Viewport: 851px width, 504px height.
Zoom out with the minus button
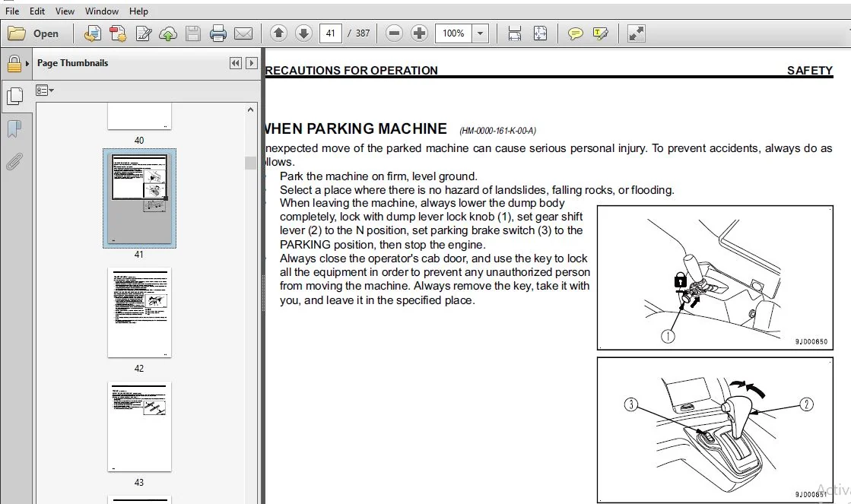click(x=394, y=33)
